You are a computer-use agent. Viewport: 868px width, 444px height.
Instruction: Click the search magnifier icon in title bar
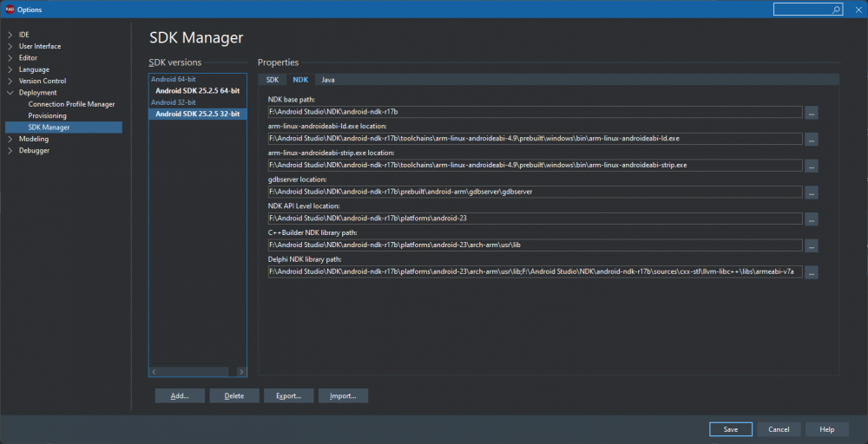tap(836, 10)
